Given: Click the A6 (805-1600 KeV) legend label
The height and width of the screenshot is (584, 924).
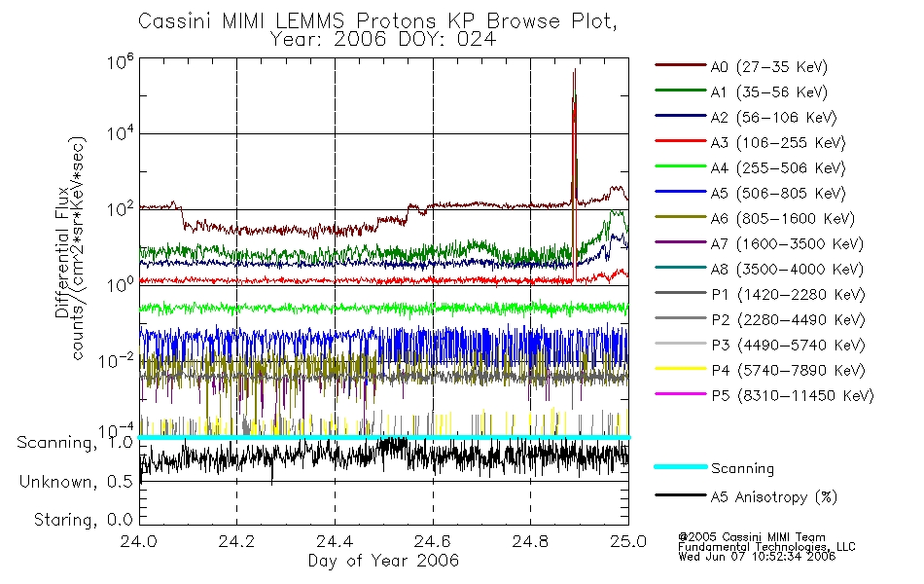Looking at the screenshot, I should coord(783,219).
